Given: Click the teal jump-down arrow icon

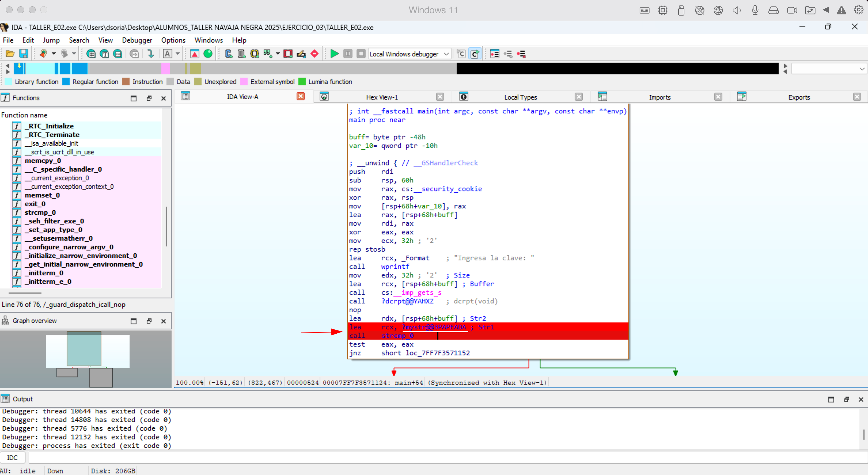Looking at the screenshot, I should click(x=151, y=54).
